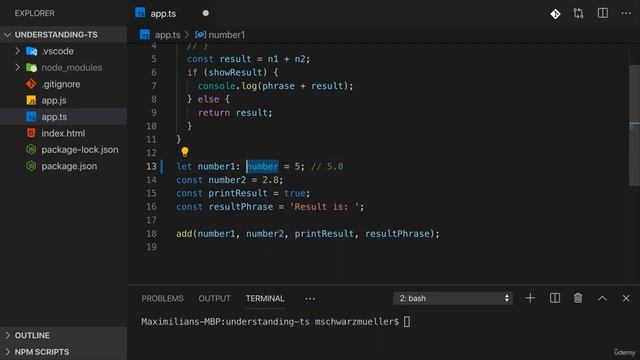Screen dimensions: 640x360
Task: Open panel overflow ellipsis menu
Action: click(310, 299)
